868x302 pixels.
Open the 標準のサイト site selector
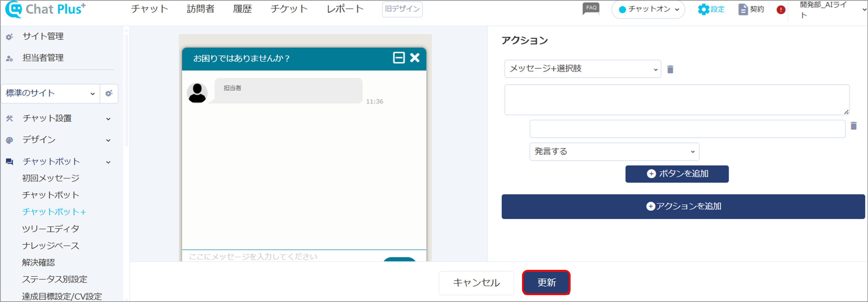click(x=50, y=93)
